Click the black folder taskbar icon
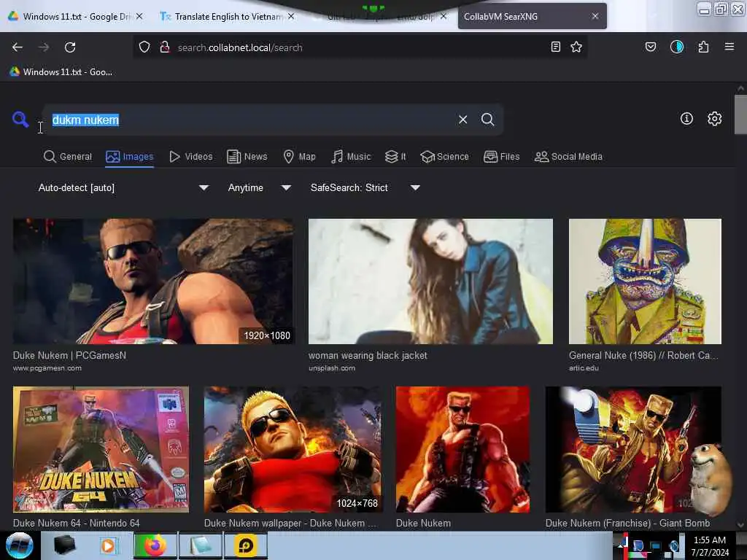This screenshot has width=747, height=560. (x=65, y=545)
